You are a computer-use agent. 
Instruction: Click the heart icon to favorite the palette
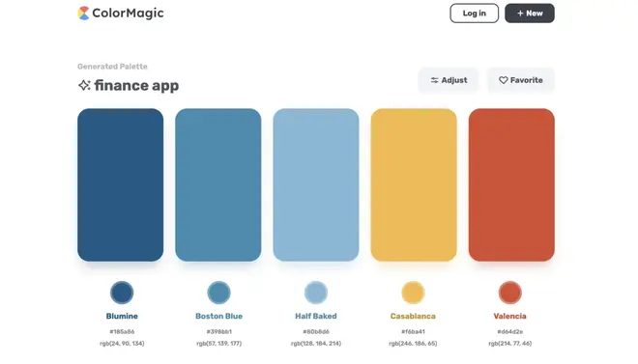[504, 80]
